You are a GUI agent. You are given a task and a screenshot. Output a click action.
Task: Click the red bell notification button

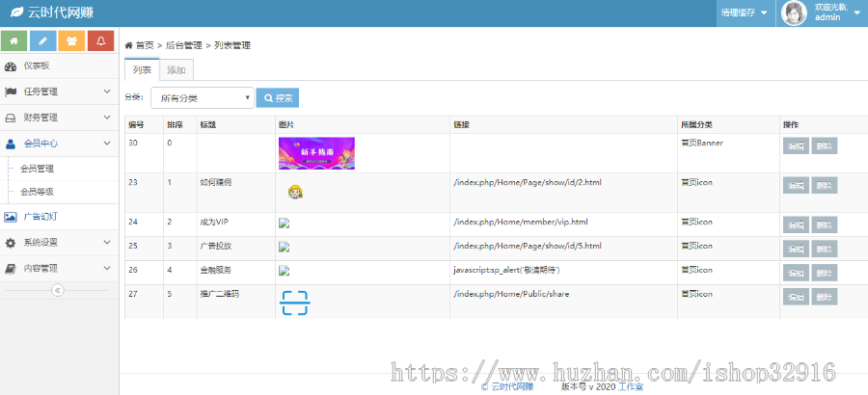[100, 40]
